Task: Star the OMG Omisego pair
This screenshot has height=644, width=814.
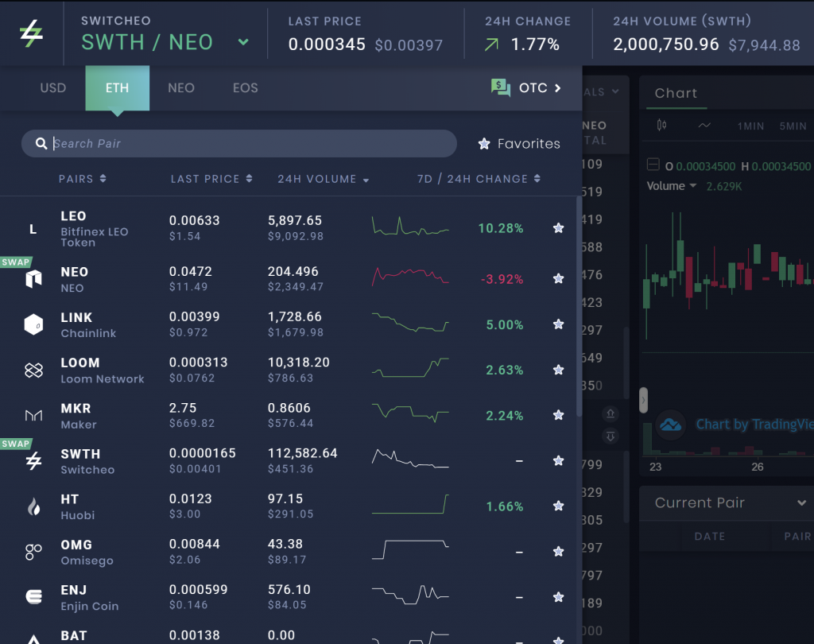Action: click(559, 552)
